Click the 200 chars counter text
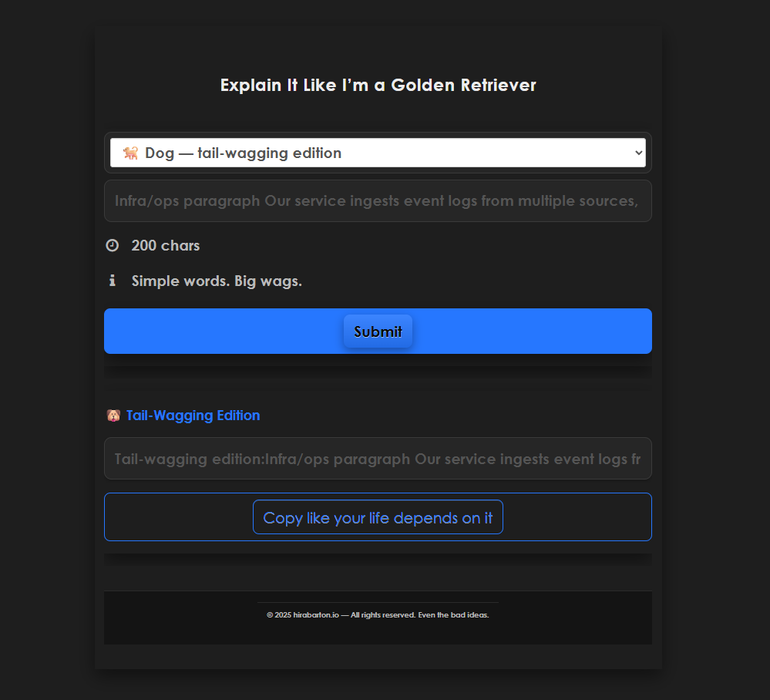Viewport: 770px width, 700px height. pos(166,246)
